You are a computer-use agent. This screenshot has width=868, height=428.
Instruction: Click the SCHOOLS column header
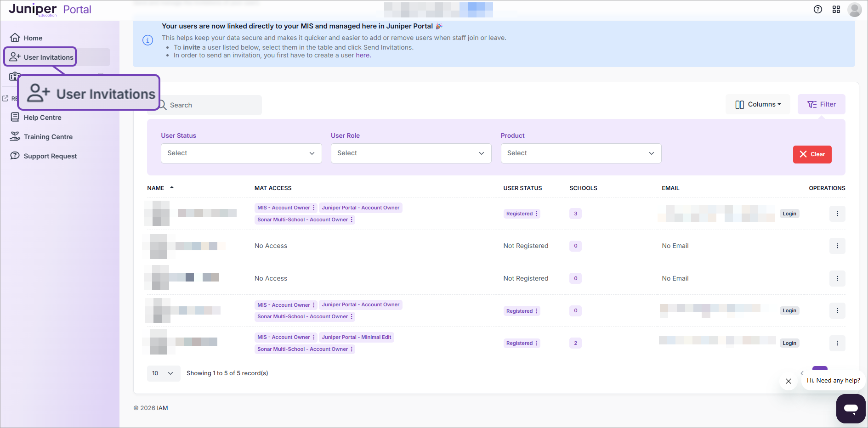click(583, 188)
